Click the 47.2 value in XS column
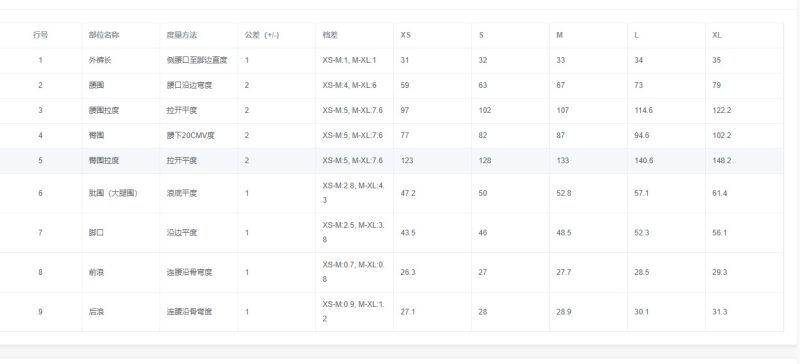This screenshot has height=364, width=800. 408,193
